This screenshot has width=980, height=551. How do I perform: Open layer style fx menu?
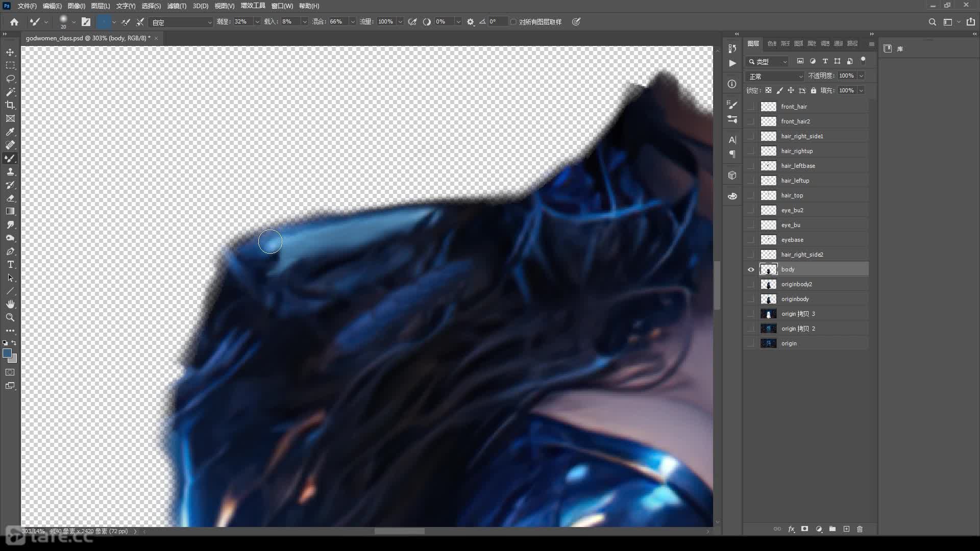[791, 529]
